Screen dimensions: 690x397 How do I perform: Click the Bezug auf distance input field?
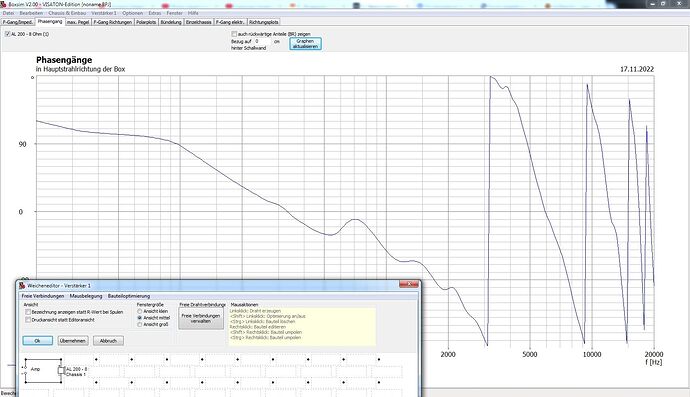tap(263, 41)
